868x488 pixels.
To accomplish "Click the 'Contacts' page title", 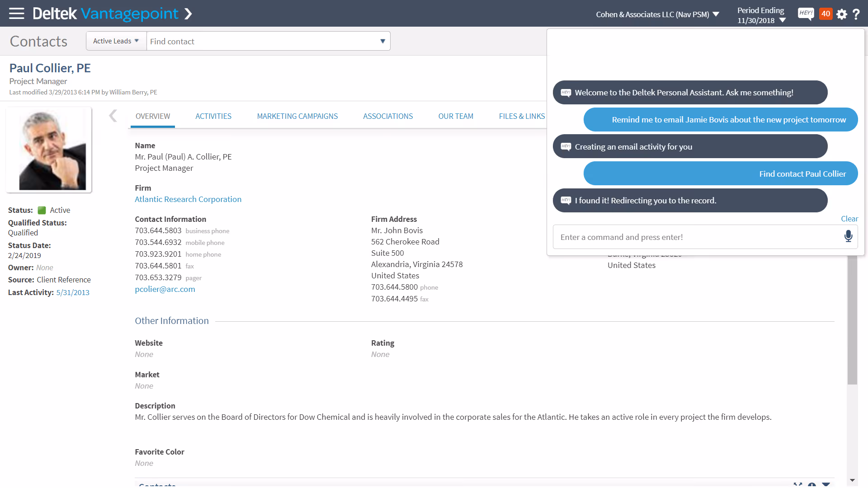I will pyautogui.click(x=39, y=41).
